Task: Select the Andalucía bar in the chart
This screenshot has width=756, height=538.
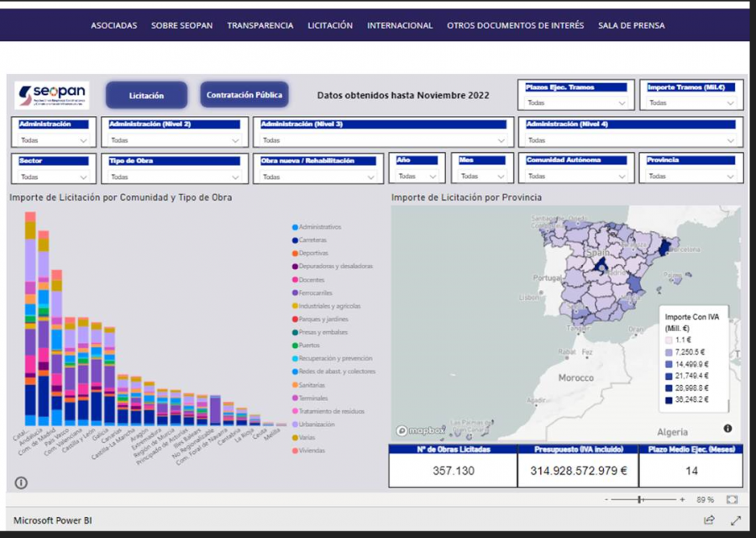Action: tap(44, 328)
